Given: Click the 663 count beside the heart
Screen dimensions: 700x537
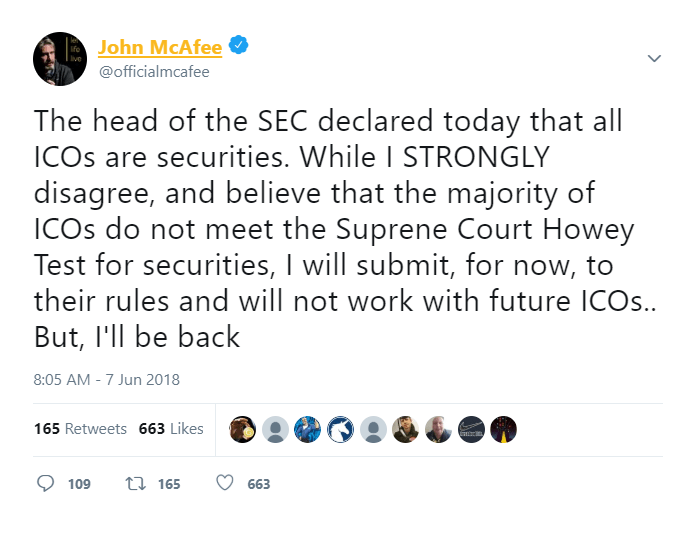Looking at the screenshot, I should [x=259, y=484].
